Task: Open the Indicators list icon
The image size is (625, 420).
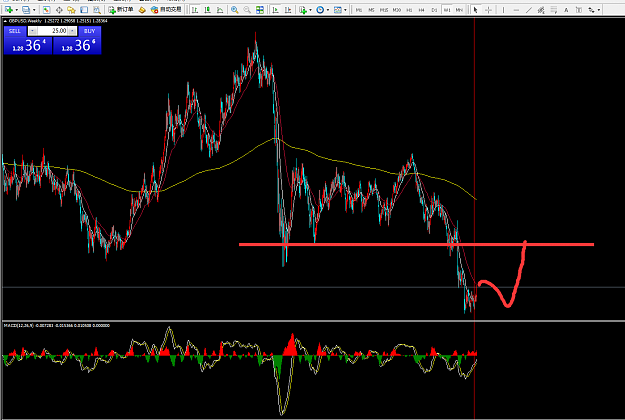Action: click(x=303, y=10)
